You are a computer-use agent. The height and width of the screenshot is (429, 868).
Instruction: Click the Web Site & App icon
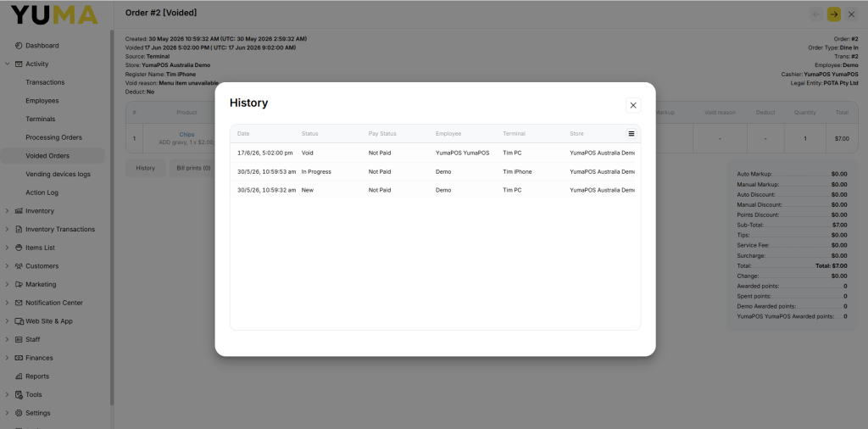[x=19, y=321]
